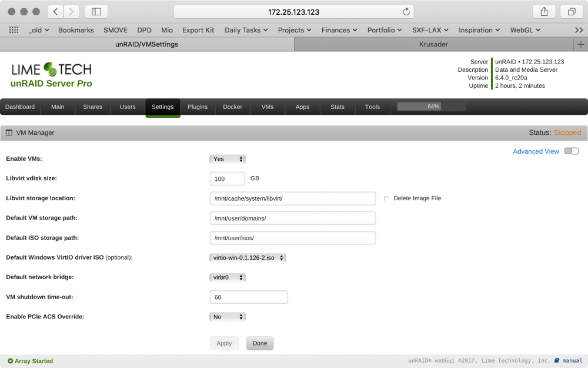This screenshot has height=368, width=588.
Task: Select the unRAID/VMSettings tab
Action: [147, 44]
